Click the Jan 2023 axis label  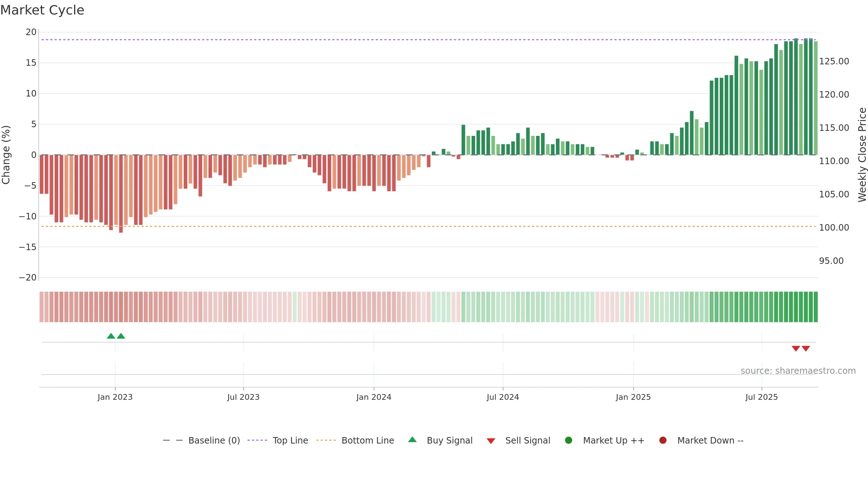coord(115,397)
